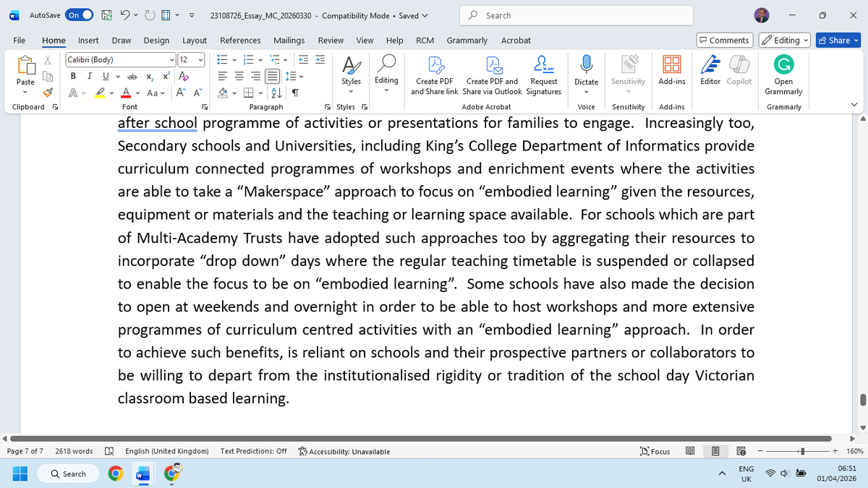868x488 pixels.
Task: Increase paragraph indent
Action: (x=320, y=60)
